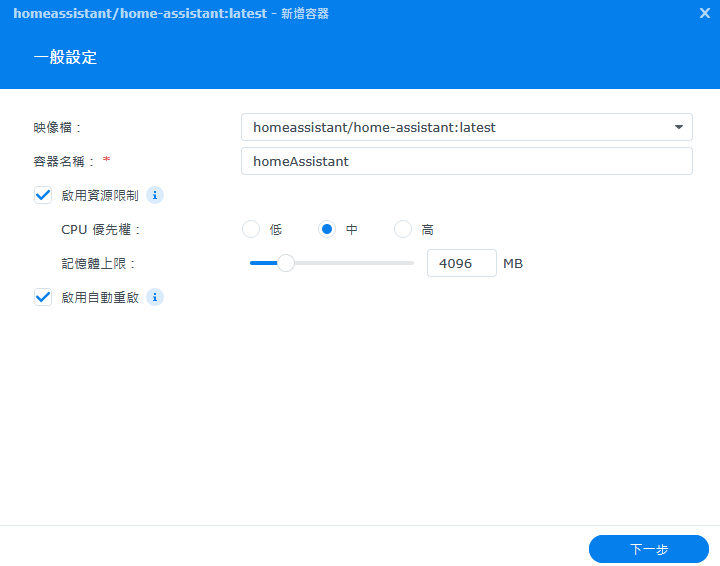720x566 pixels.
Task: Open the 映像檔 image dropdown
Action: tap(467, 127)
